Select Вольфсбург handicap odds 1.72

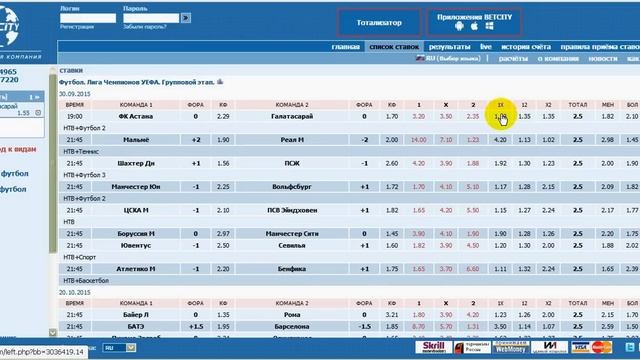click(392, 187)
